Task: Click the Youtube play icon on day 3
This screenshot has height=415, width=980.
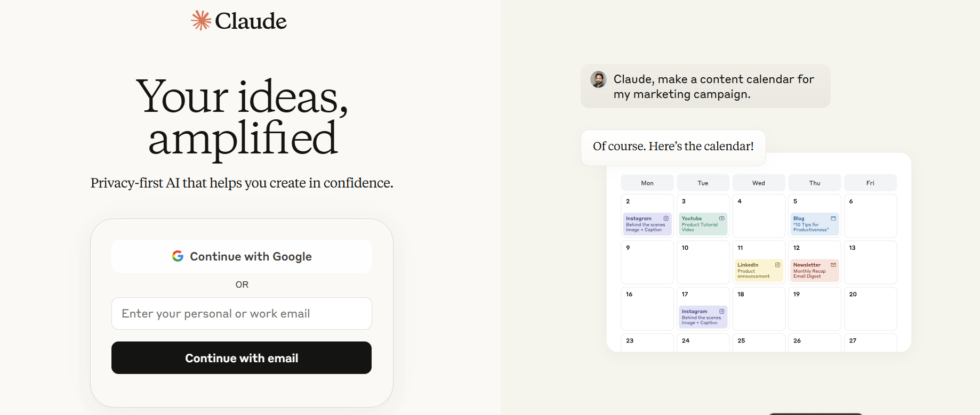Action: tap(721, 218)
